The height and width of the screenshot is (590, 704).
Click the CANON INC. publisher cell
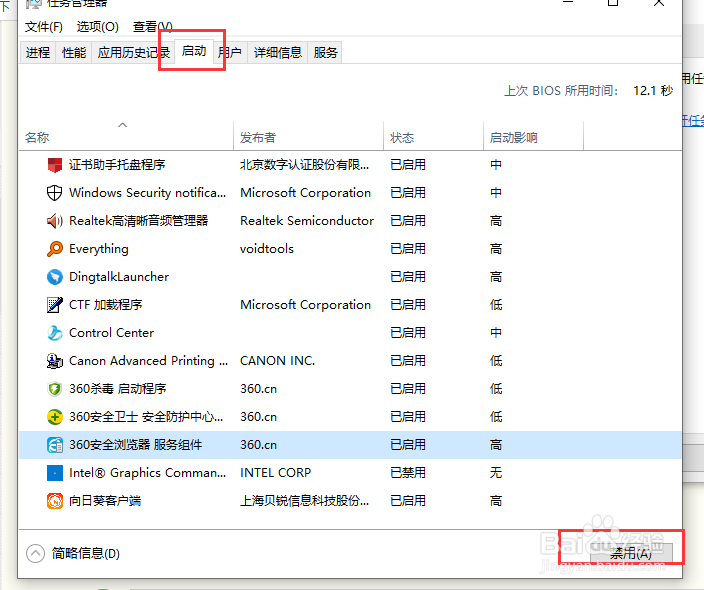pos(277,361)
